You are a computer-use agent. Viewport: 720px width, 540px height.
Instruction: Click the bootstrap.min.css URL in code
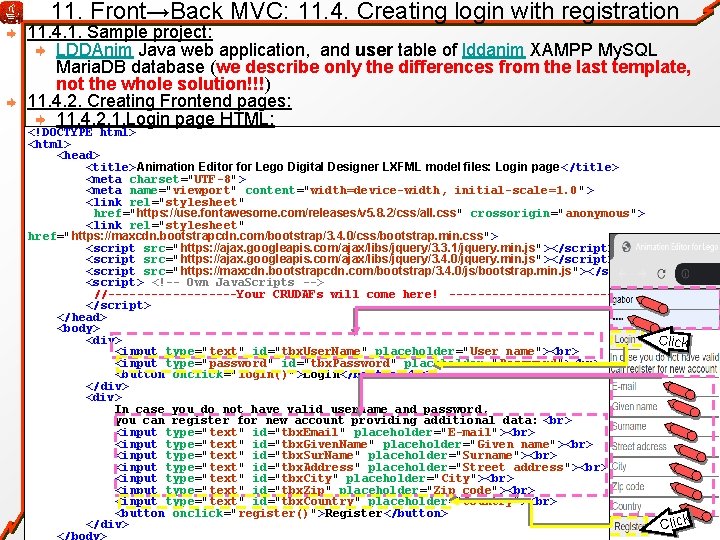pos(277,236)
